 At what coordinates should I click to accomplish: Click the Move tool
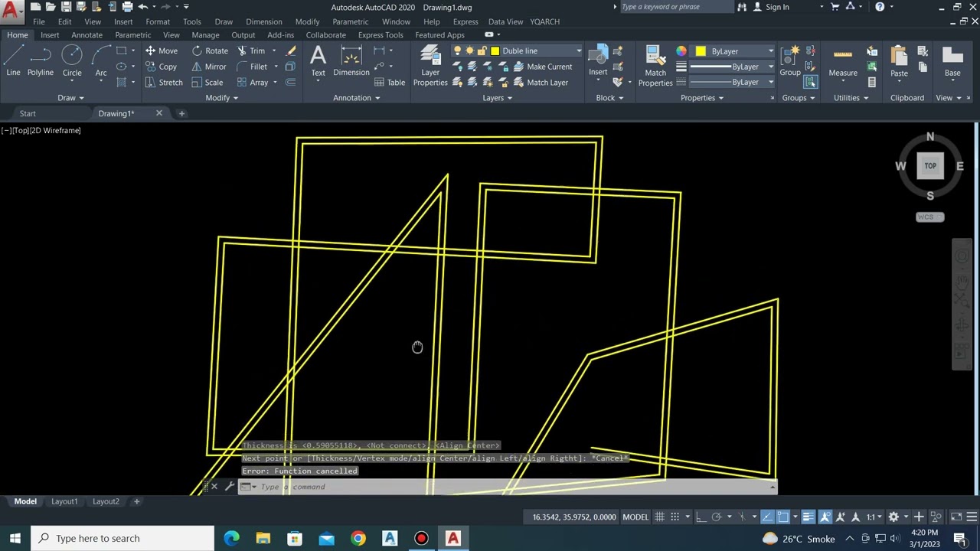click(x=162, y=51)
